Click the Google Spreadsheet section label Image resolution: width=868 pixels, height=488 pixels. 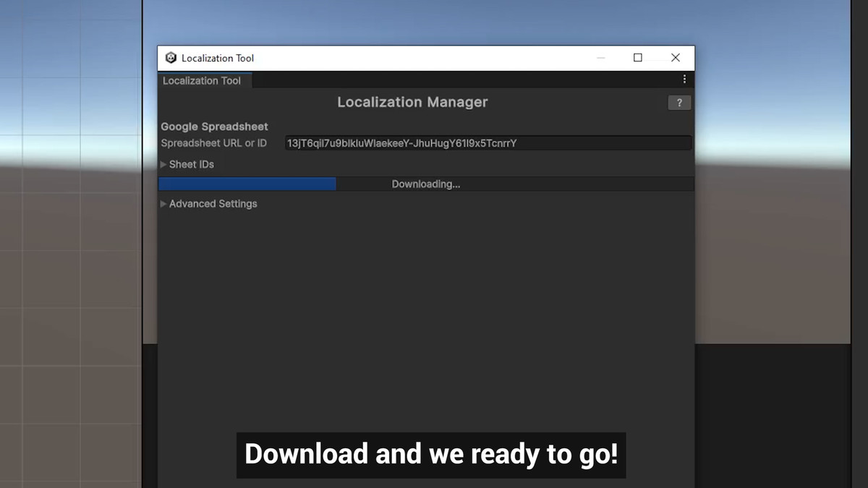(x=214, y=127)
